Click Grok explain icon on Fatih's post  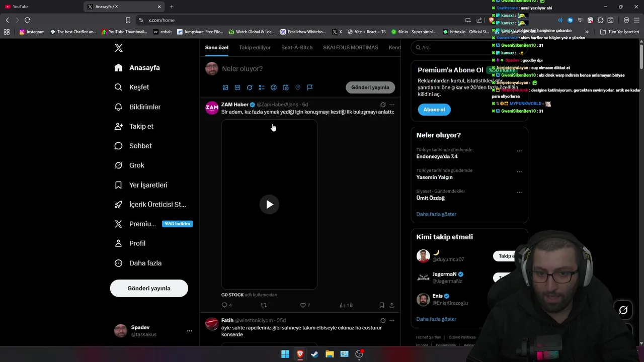[383, 320]
